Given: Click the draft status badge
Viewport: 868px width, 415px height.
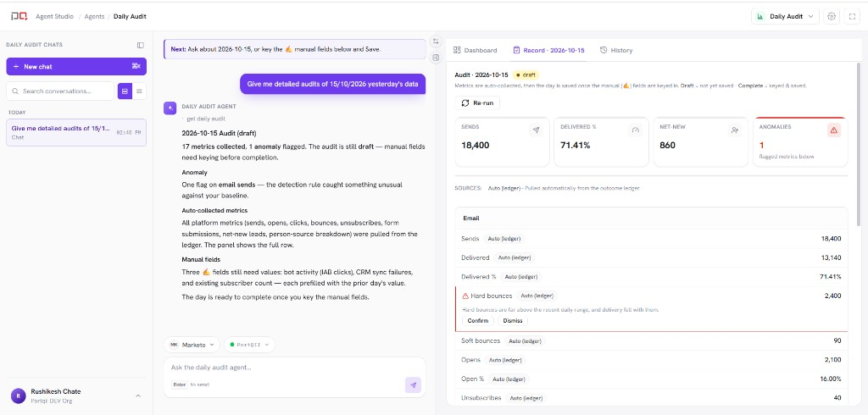Looking at the screenshot, I should (x=526, y=75).
